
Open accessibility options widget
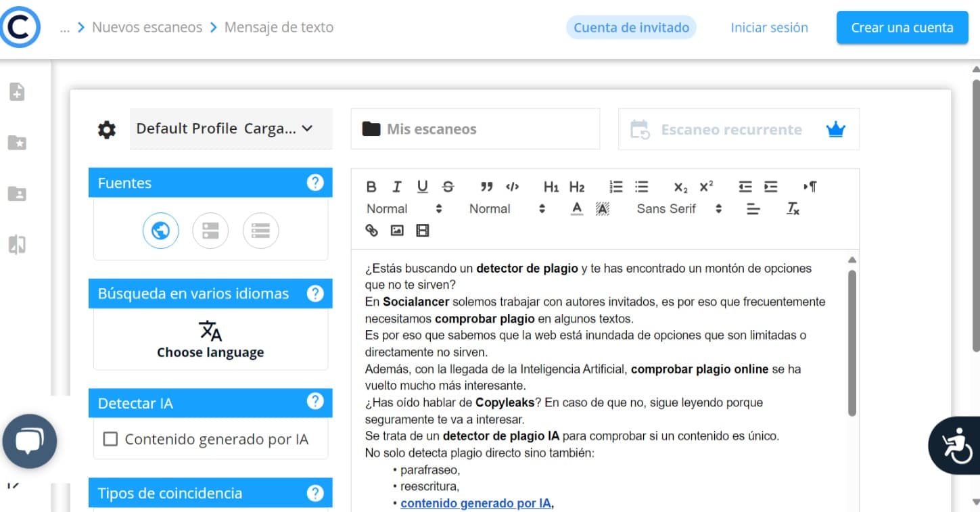(x=955, y=445)
